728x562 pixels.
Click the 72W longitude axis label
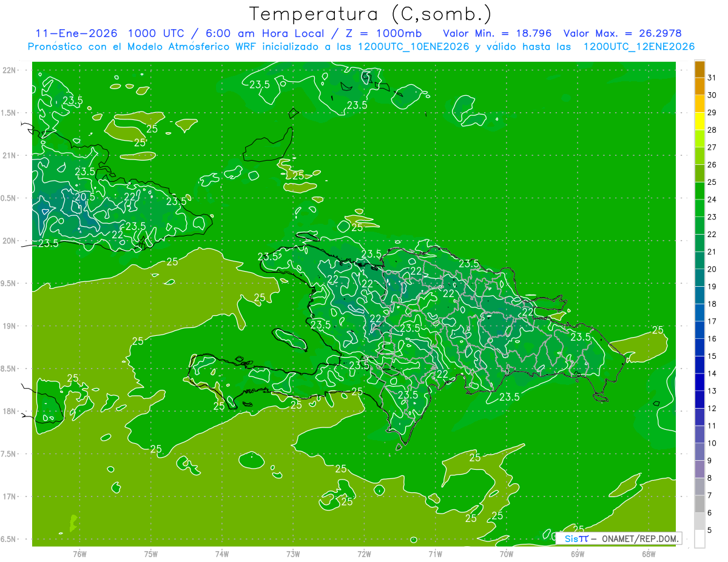coord(364,554)
